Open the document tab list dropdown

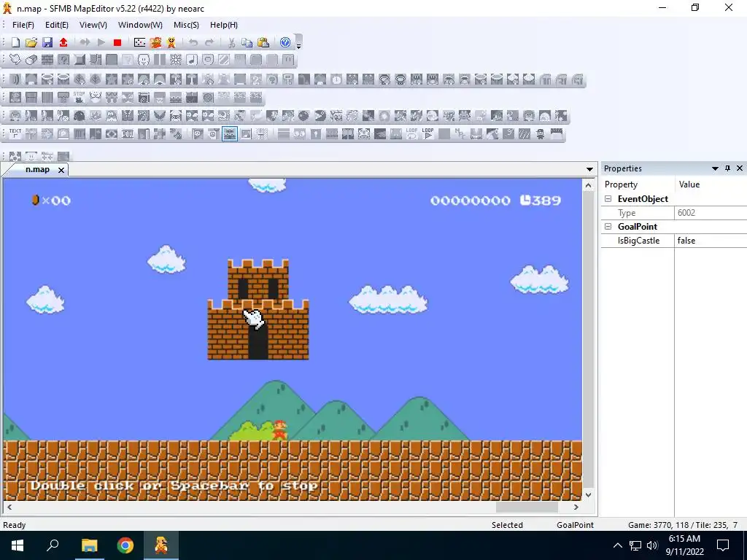(x=589, y=169)
